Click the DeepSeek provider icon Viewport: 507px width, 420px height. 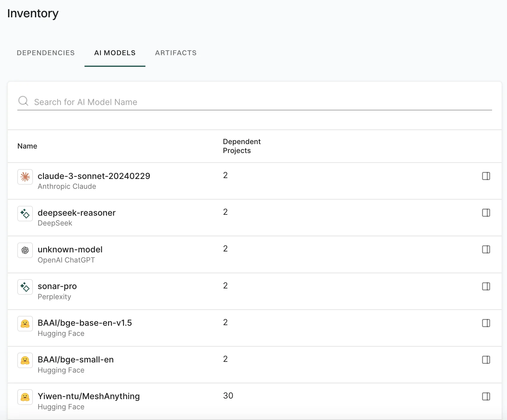25,214
